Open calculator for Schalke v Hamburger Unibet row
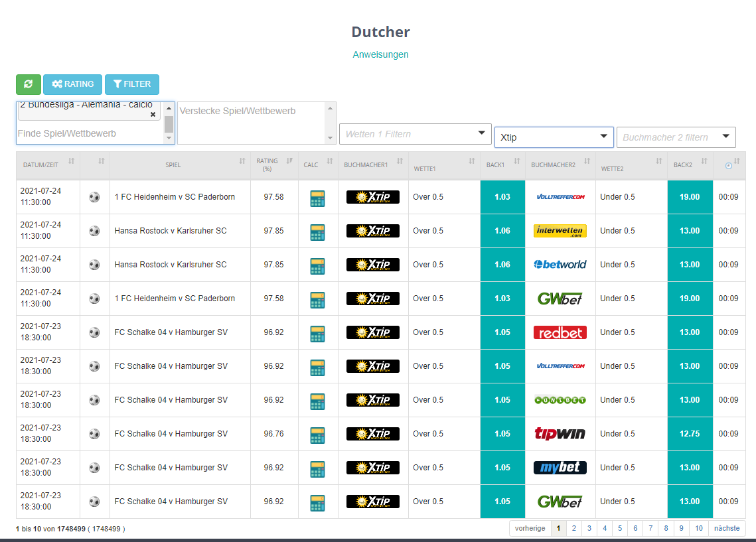 coord(317,401)
